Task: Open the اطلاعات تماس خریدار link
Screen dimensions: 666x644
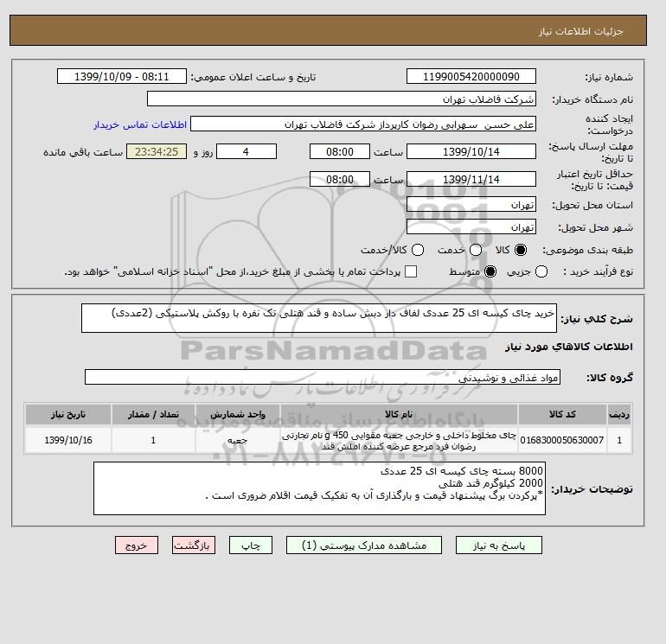Action: coord(140,124)
